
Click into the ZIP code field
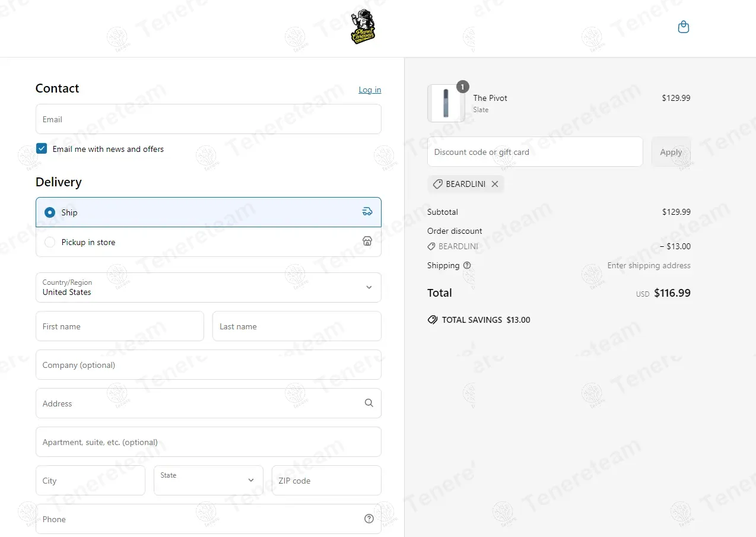point(326,480)
